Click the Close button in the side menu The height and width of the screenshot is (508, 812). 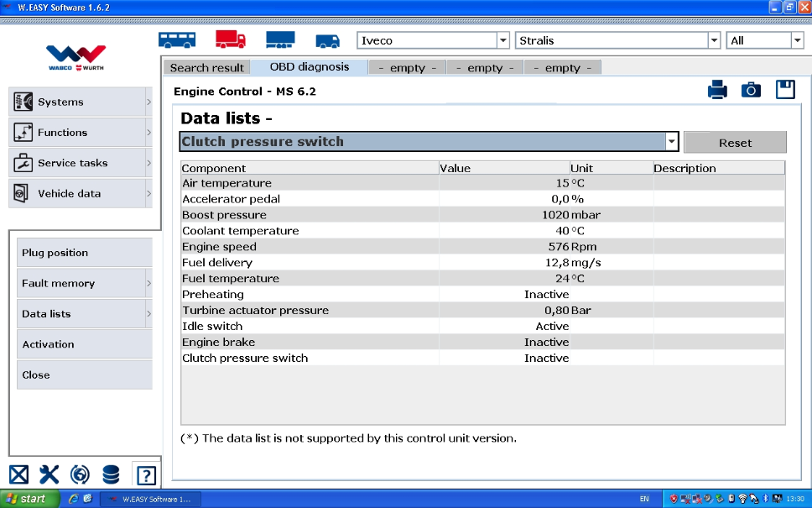pos(85,374)
